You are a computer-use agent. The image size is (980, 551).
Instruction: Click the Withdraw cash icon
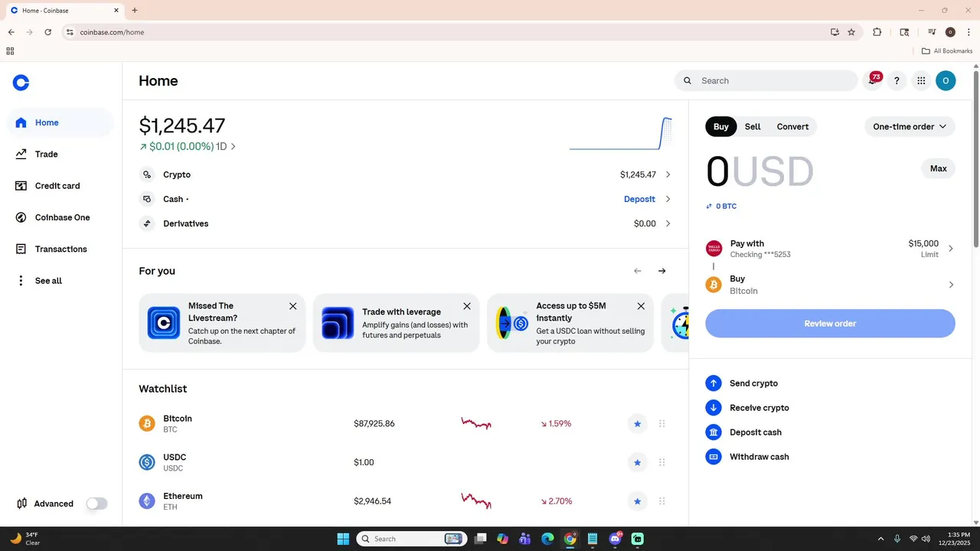[x=714, y=457]
